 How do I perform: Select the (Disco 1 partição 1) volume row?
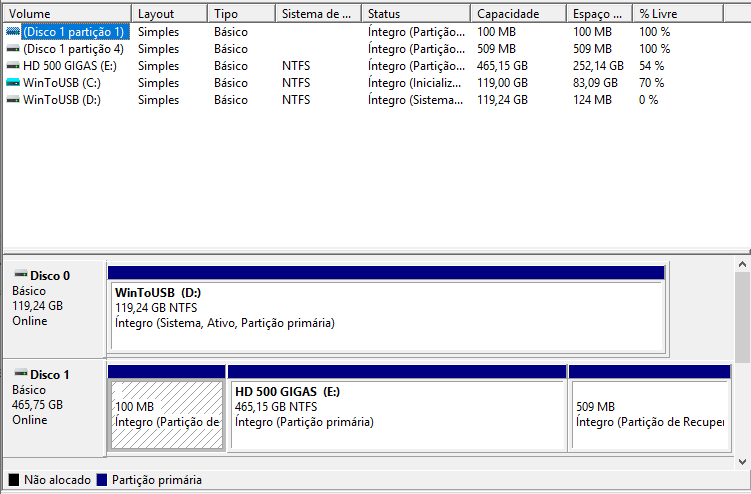click(364, 32)
